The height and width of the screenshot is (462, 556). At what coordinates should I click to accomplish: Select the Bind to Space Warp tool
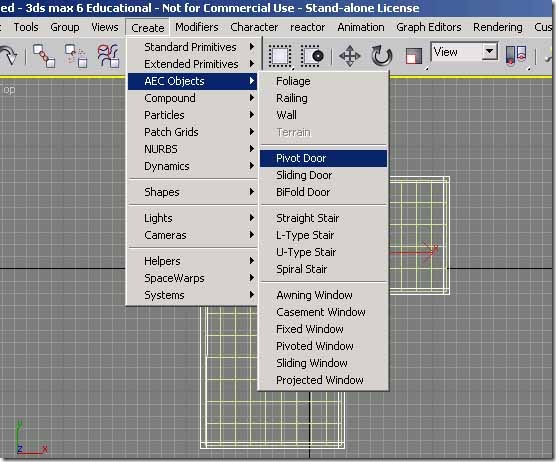[108, 56]
